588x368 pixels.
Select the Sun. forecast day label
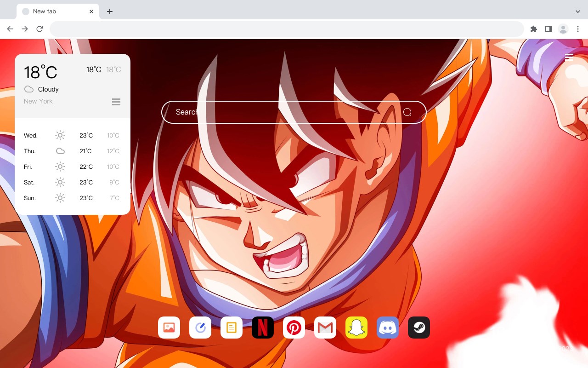(x=30, y=198)
